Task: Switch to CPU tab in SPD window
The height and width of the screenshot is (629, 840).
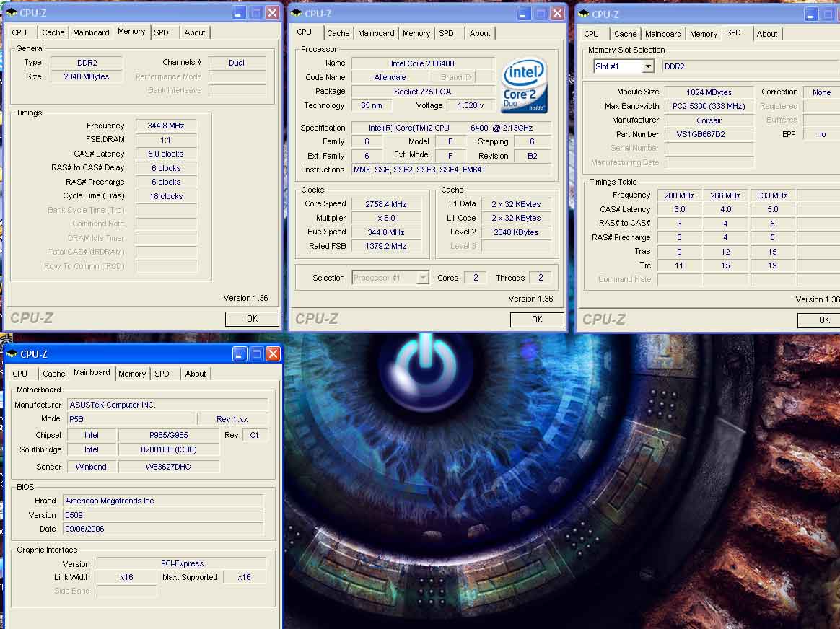Action: click(592, 34)
